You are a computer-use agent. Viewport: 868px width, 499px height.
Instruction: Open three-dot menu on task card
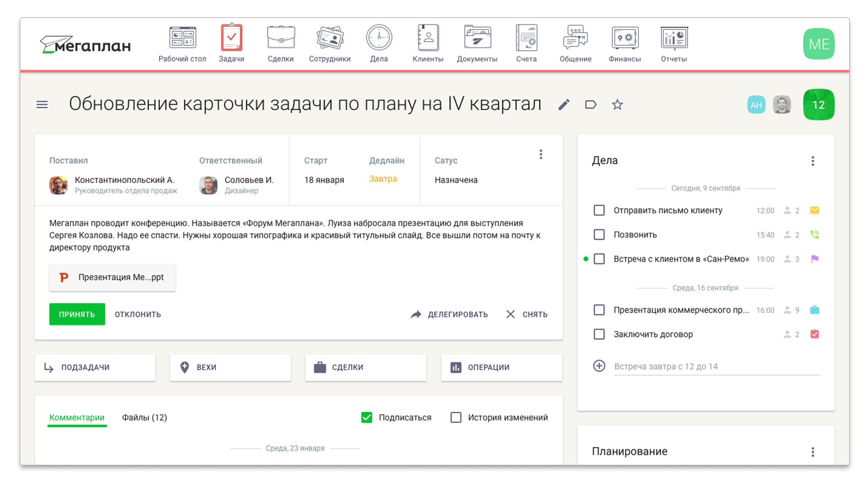click(x=541, y=154)
